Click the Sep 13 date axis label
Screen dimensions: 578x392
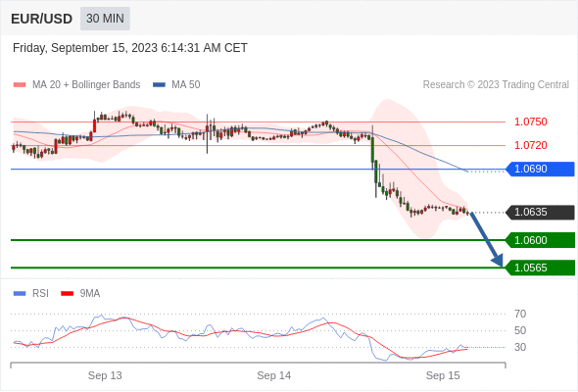[x=105, y=375]
